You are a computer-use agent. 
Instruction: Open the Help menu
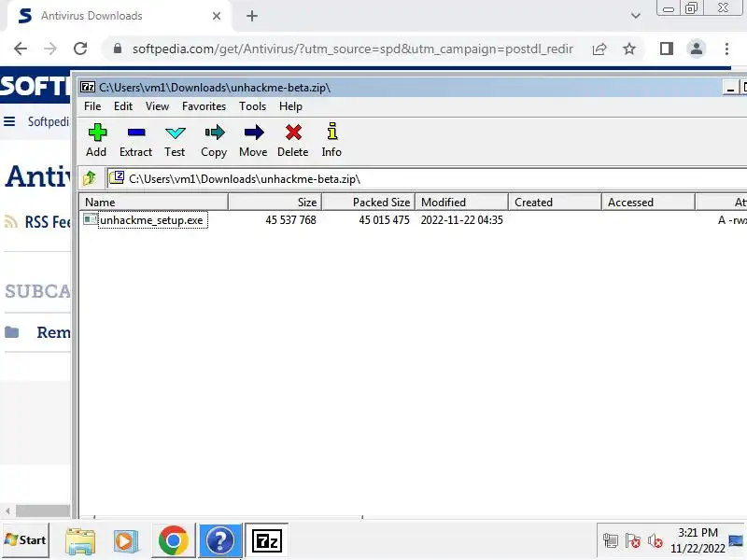click(x=290, y=106)
